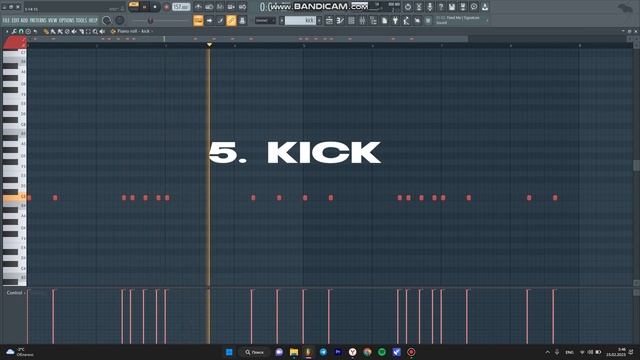Select the Draw pencil tool
This screenshot has height=360, width=640.
pyautogui.click(x=46, y=31)
